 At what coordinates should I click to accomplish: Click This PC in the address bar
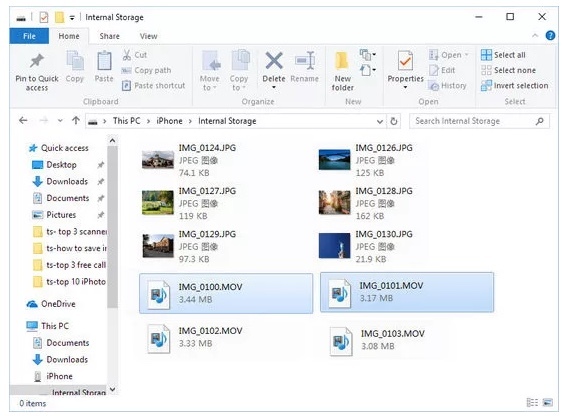click(x=126, y=121)
